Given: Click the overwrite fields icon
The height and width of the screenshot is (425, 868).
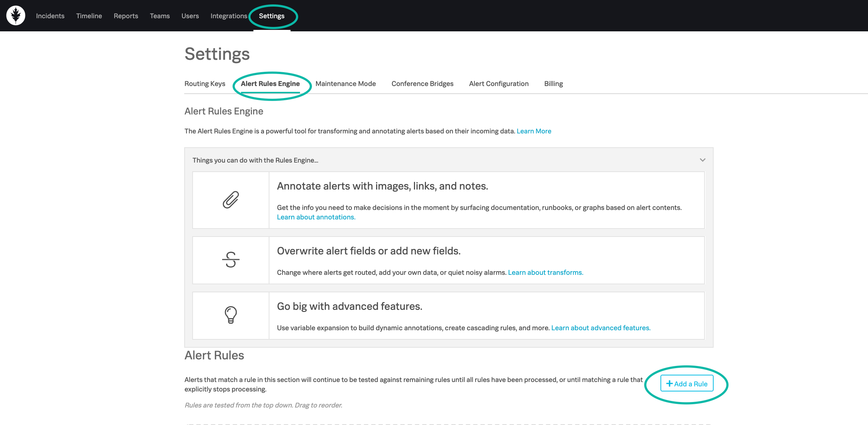Looking at the screenshot, I should point(230,260).
